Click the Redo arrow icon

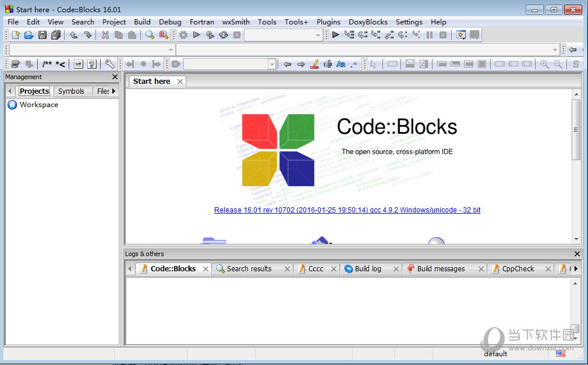coord(87,35)
